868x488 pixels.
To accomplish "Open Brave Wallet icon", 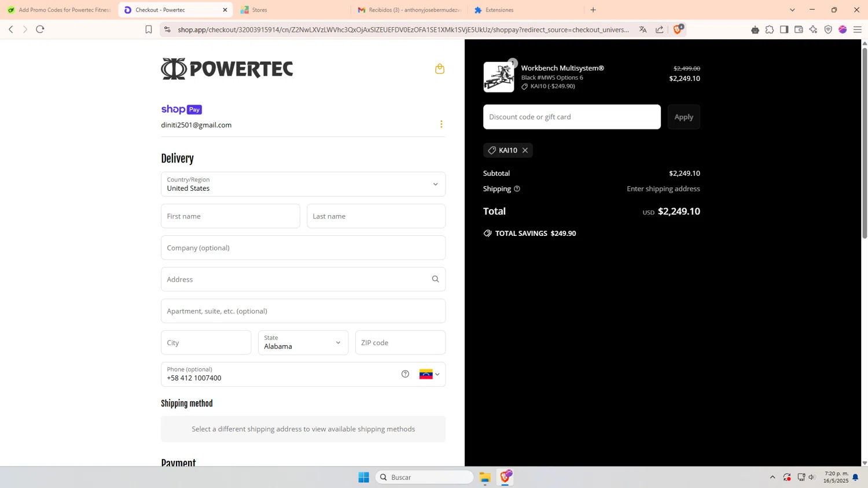I will coord(799,29).
